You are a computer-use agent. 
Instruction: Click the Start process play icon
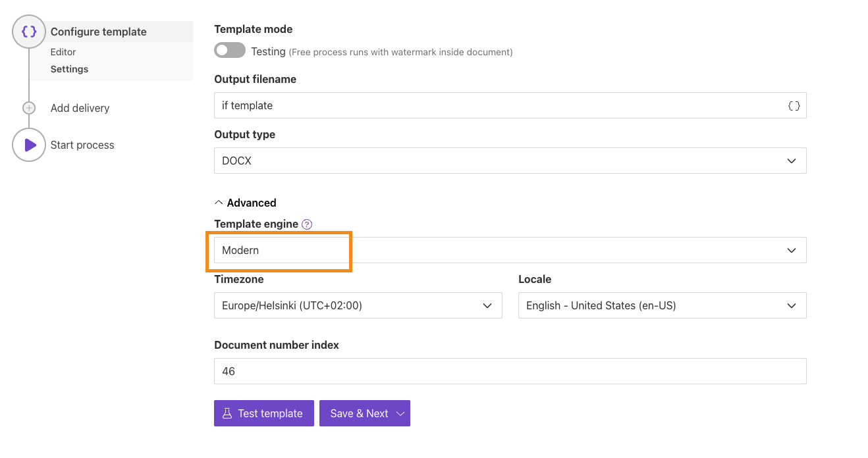click(x=29, y=145)
